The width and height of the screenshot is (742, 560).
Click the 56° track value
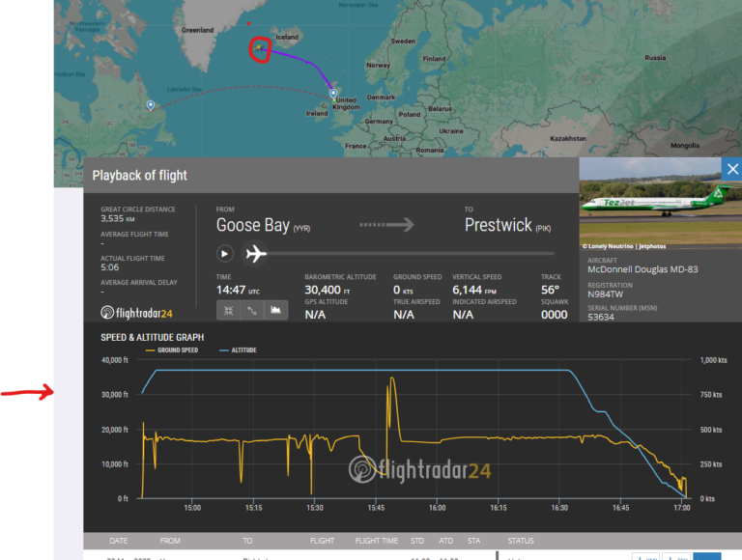click(551, 290)
